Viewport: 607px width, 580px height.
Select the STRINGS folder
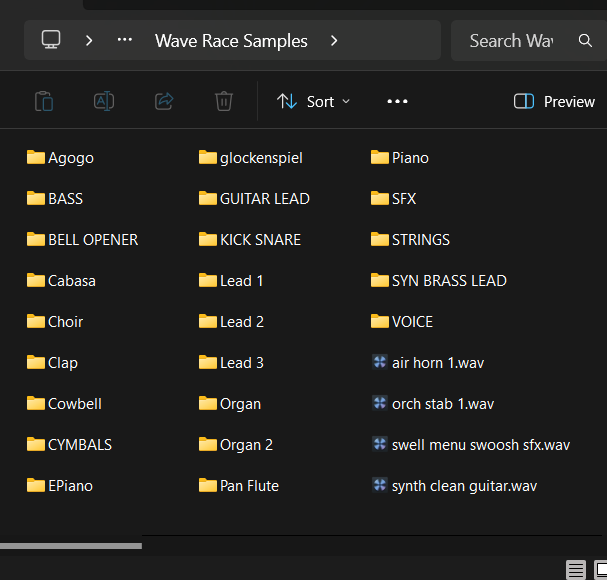pos(410,240)
